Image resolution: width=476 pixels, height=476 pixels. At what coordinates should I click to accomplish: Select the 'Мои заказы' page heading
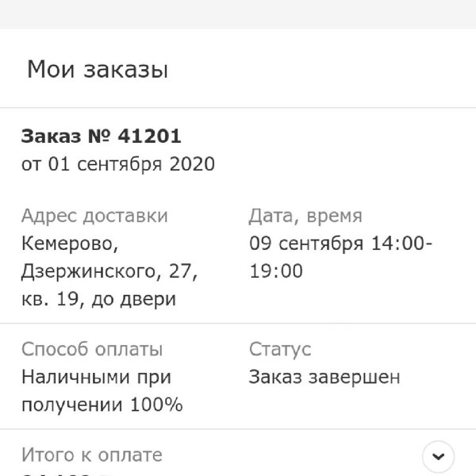click(98, 70)
